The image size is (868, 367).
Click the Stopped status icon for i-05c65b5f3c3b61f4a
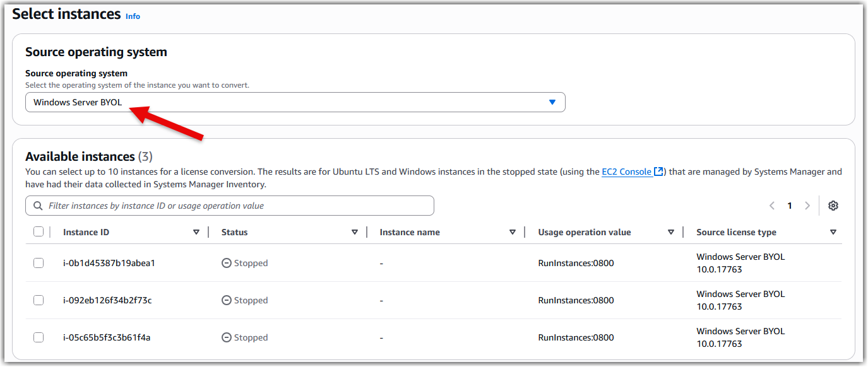click(226, 337)
